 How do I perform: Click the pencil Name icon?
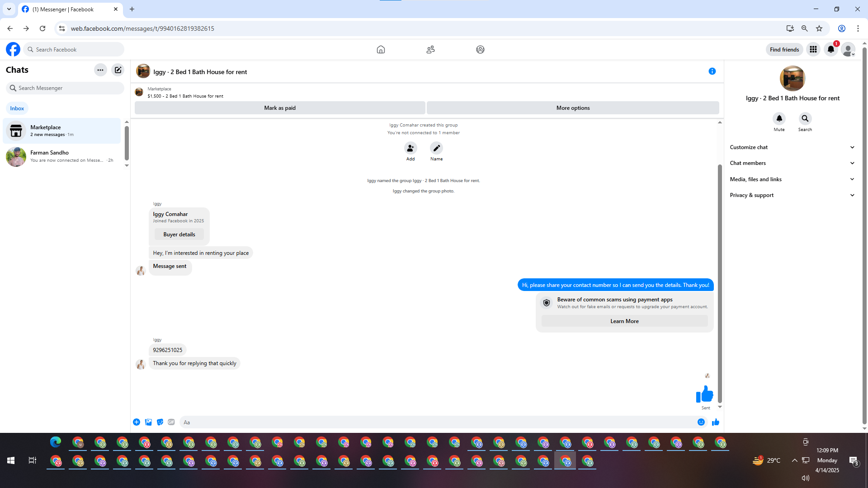[x=436, y=148]
